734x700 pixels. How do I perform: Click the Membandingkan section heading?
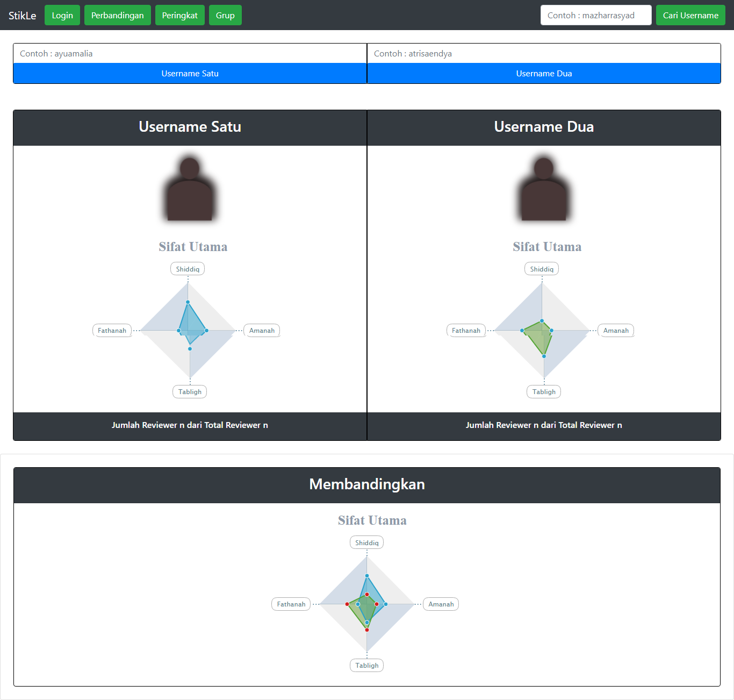click(x=367, y=484)
